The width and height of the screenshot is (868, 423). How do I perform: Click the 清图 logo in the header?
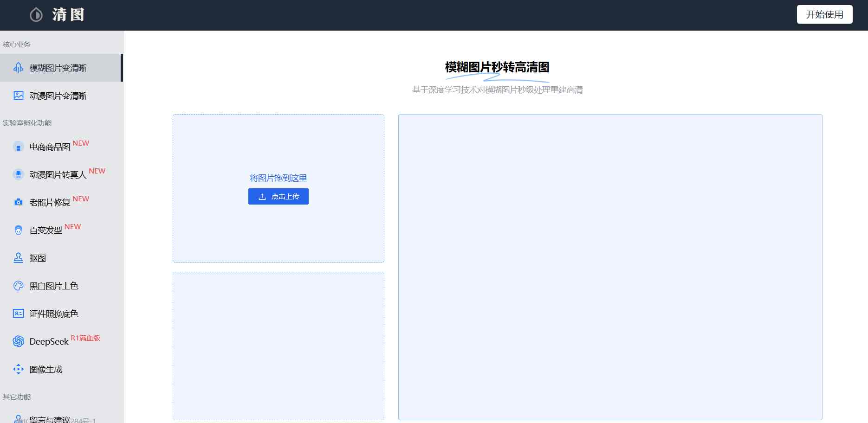pos(56,14)
